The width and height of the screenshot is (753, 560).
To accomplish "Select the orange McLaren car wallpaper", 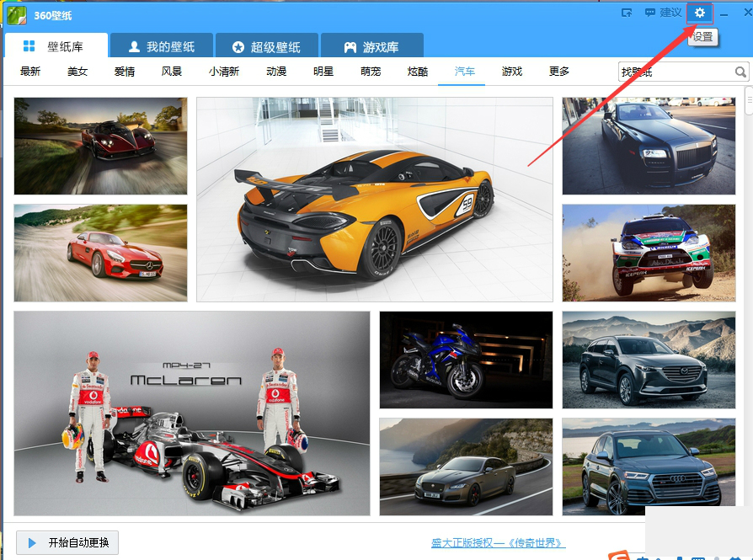I will 374,200.
